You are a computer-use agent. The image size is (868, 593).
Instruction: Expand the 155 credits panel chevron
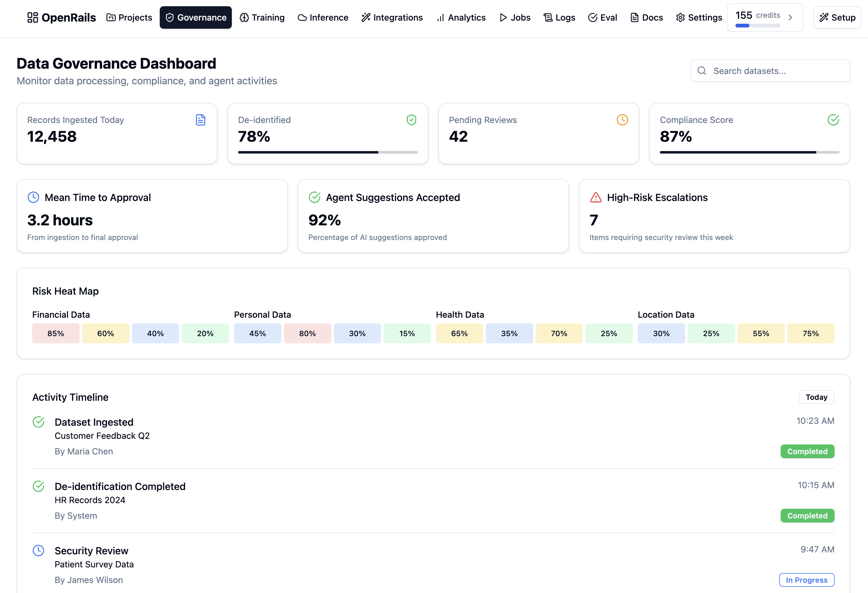790,17
